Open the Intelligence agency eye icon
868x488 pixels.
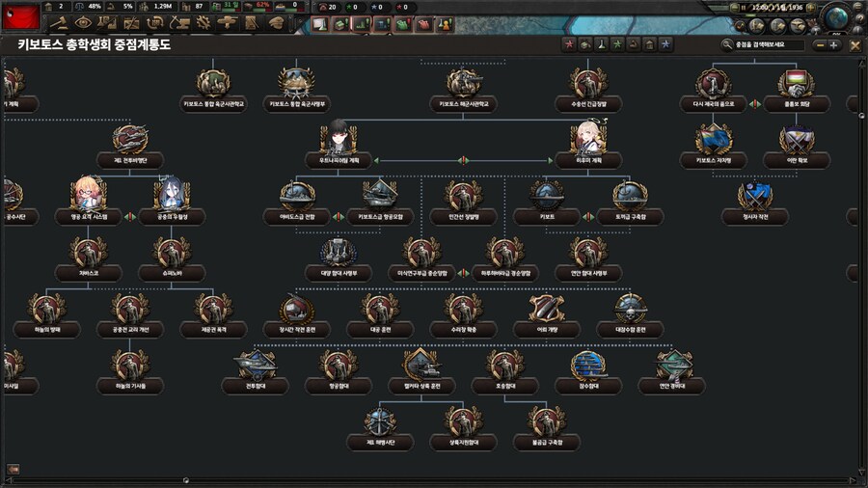[x=84, y=22]
